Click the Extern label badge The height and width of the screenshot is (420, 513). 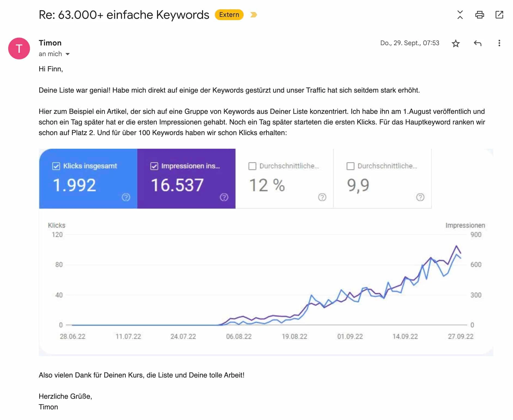(x=229, y=15)
